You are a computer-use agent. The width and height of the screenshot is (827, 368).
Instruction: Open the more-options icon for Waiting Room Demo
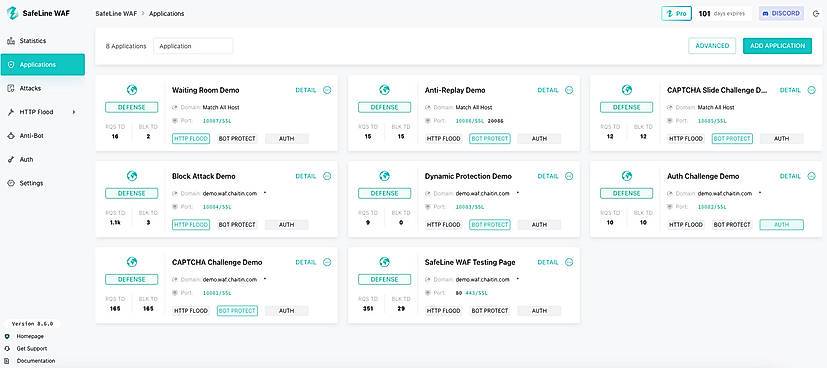point(326,90)
